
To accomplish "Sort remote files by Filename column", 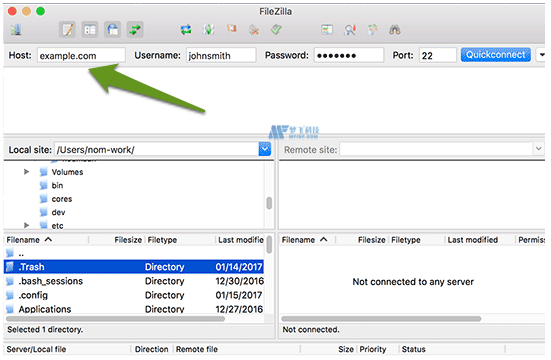I will click(x=307, y=240).
